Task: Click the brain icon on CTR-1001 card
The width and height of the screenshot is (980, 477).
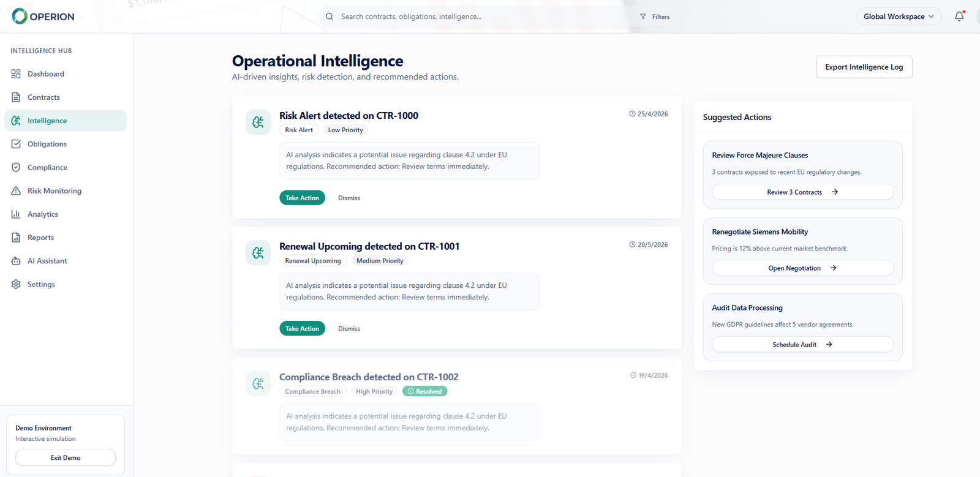Action: [258, 253]
